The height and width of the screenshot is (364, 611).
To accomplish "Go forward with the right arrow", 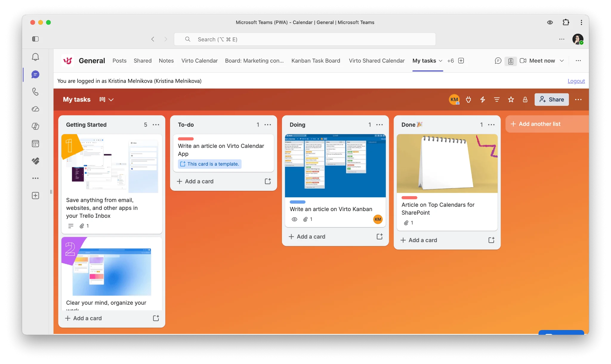I will click(x=166, y=39).
